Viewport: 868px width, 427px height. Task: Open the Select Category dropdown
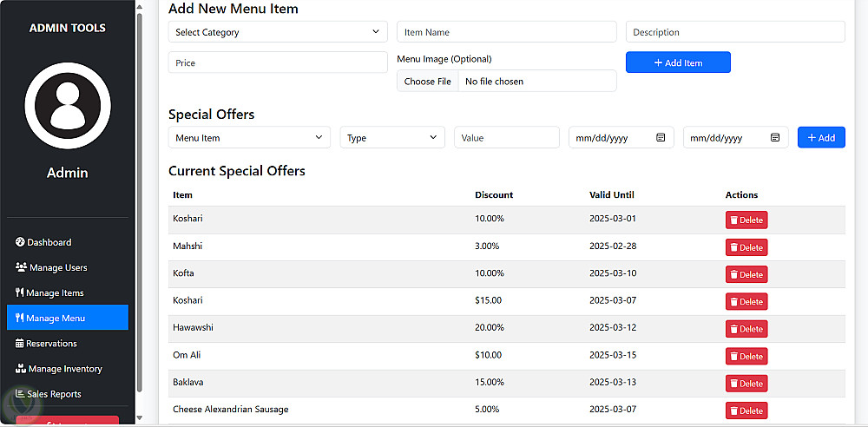click(x=278, y=32)
